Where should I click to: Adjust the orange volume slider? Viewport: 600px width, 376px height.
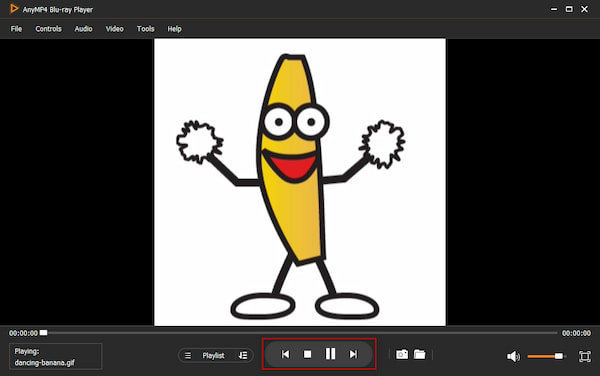point(546,356)
